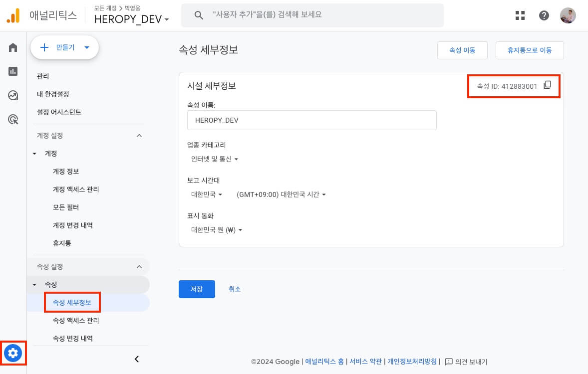Open the 표시 통화 currency dropdown
588x374 pixels.
click(217, 230)
